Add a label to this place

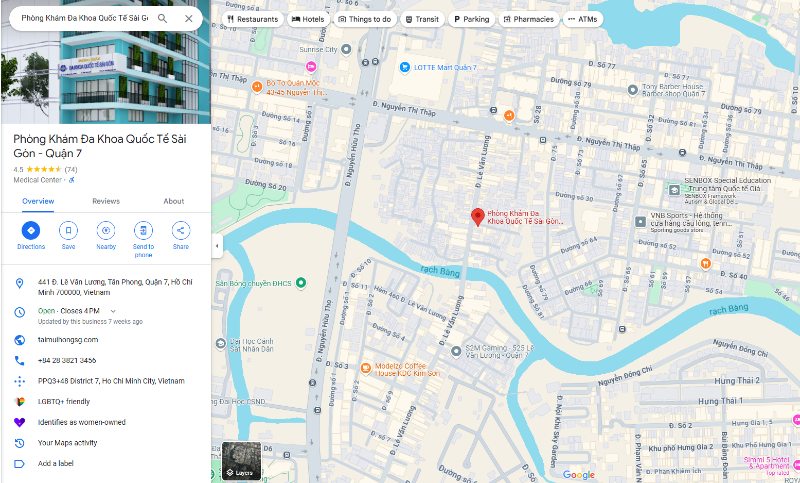(x=56, y=464)
